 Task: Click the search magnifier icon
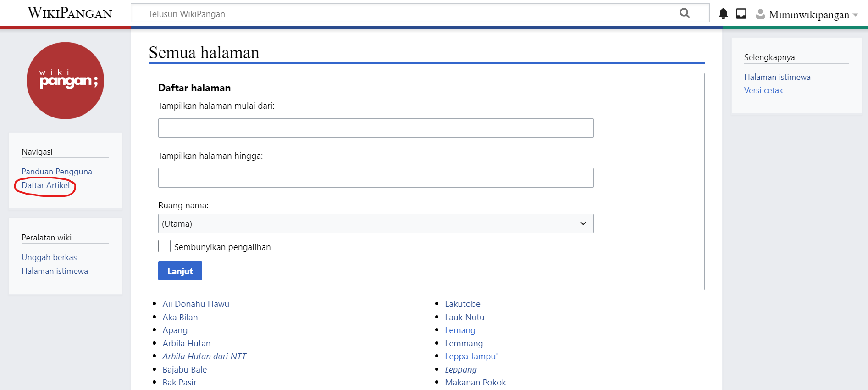pyautogui.click(x=684, y=13)
